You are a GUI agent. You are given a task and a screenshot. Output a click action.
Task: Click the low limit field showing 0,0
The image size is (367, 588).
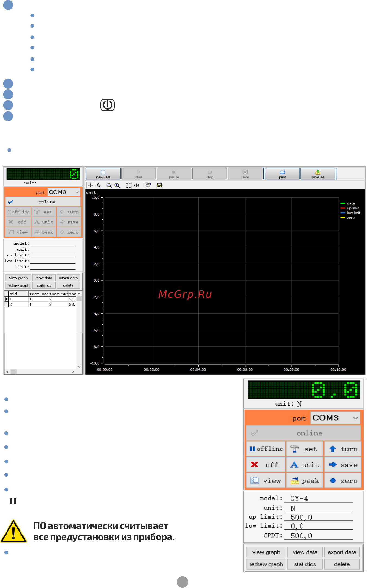319,526
